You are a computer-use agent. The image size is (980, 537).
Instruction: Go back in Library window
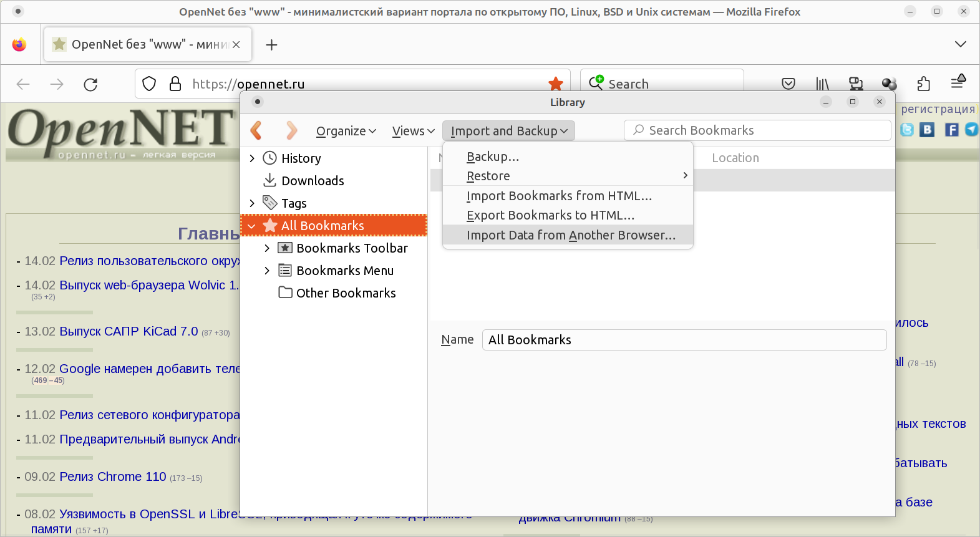click(x=256, y=130)
